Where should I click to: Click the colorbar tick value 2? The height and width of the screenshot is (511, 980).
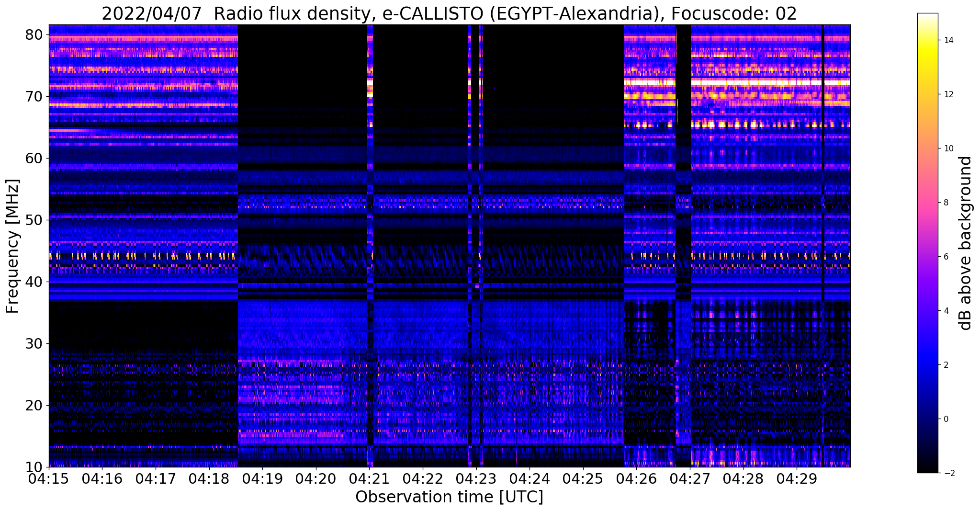pyautogui.click(x=946, y=365)
